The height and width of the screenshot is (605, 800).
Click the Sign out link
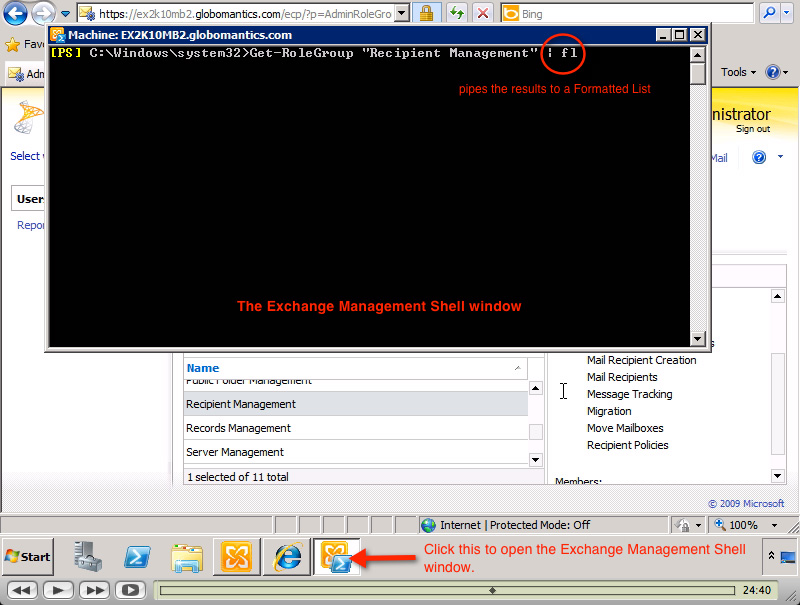pyautogui.click(x=752, y=129)
